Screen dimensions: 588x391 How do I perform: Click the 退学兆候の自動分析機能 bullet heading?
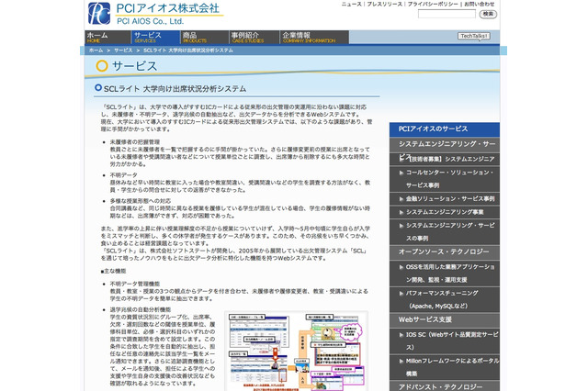click(x=141, y=309)
